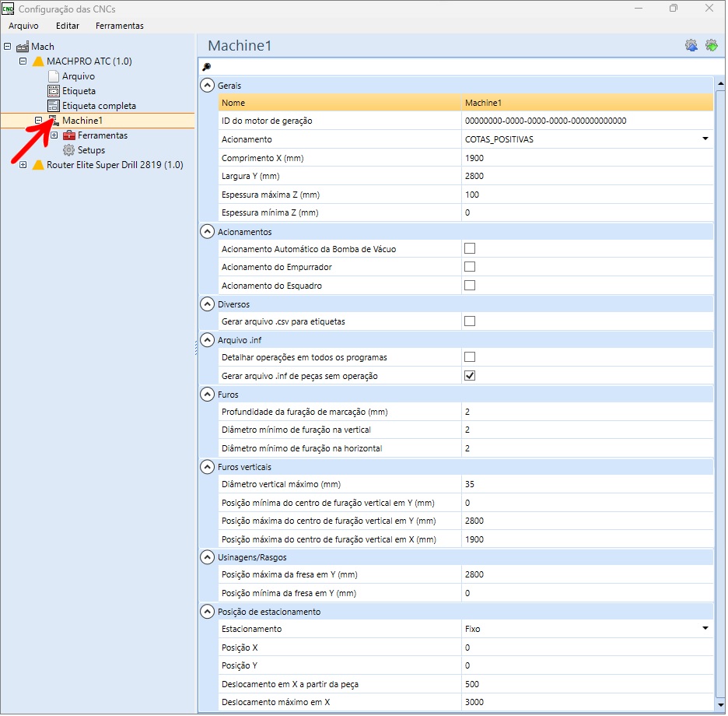The width and height of the screenshot is (728, 716).
Task: Open the Editar menu
Action: (x=68, y=26)
